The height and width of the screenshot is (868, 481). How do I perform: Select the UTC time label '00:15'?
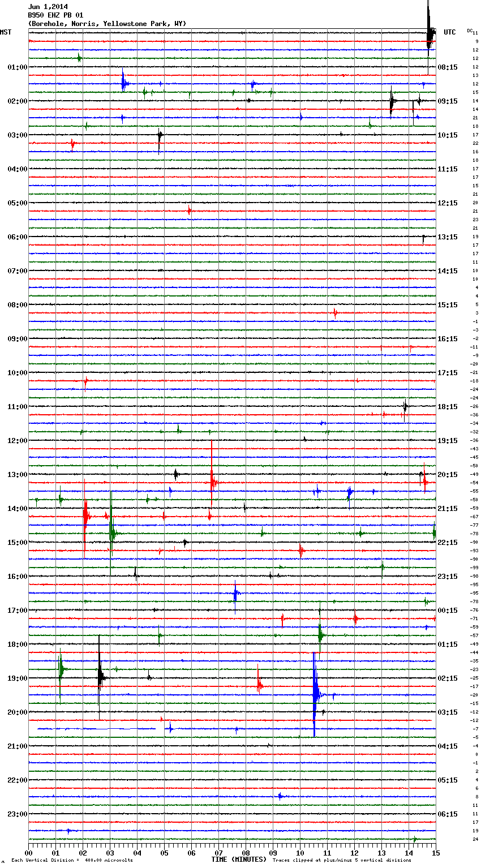pyautogui.click(x=448, y=611)
